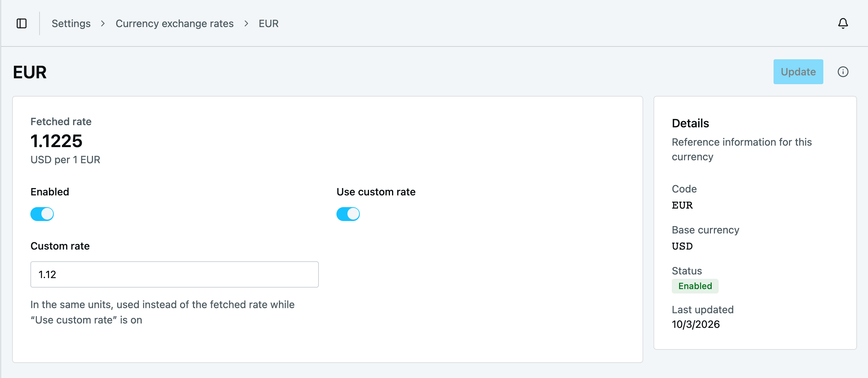Toggle the sidebar panel icon
The width and height of the screenshot is (868, 378).
tap(22, 23)
